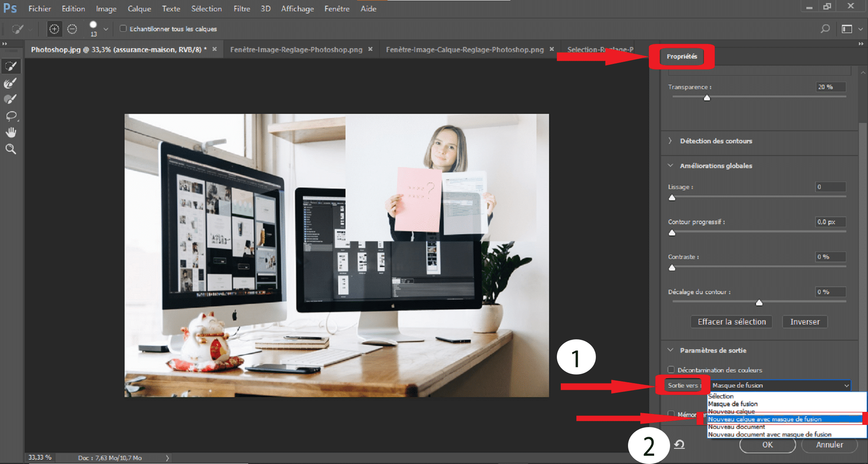Open the Calque menu
Screen dimensions: 868x464
click(139, 9)
